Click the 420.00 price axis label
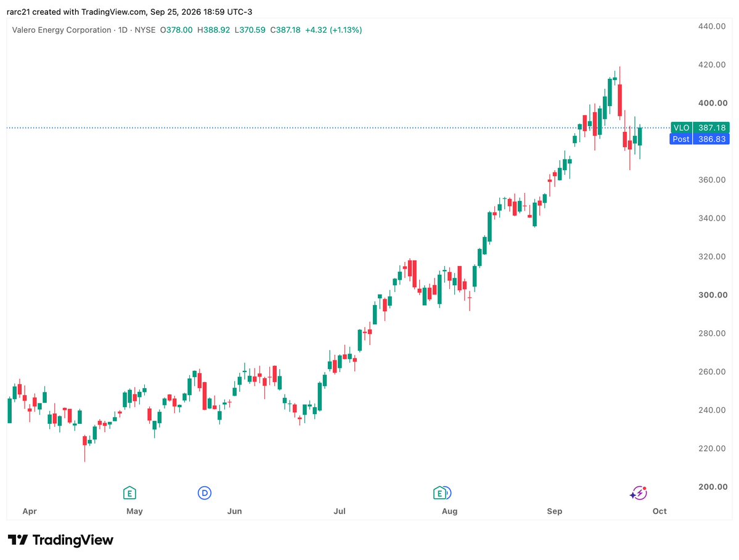 712,65
